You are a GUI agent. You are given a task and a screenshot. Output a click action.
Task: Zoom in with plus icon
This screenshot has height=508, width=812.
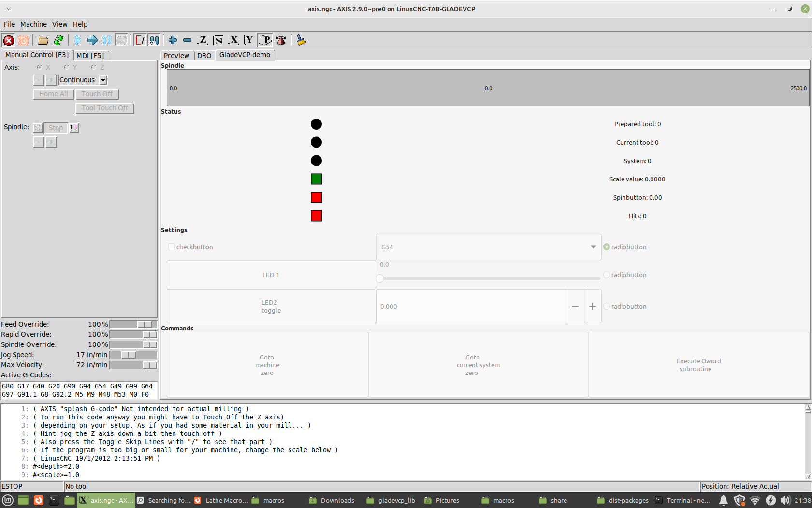tap(173, 40)
